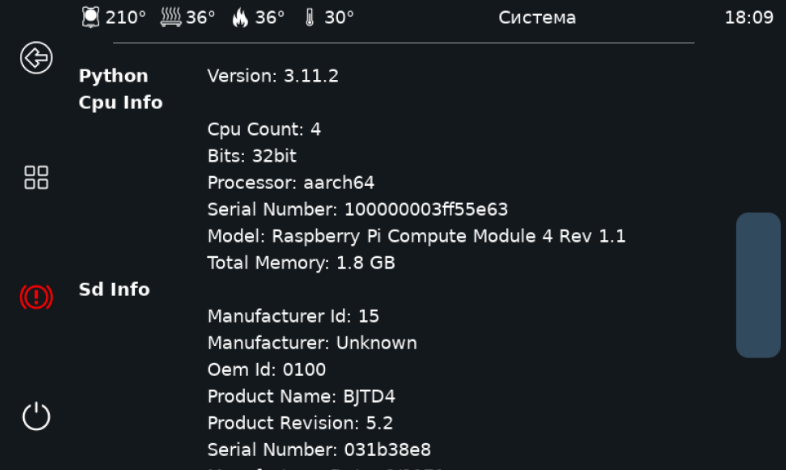Select the Python section heading
The width and height of the screenshot is (786, 470).
[113, 77]
